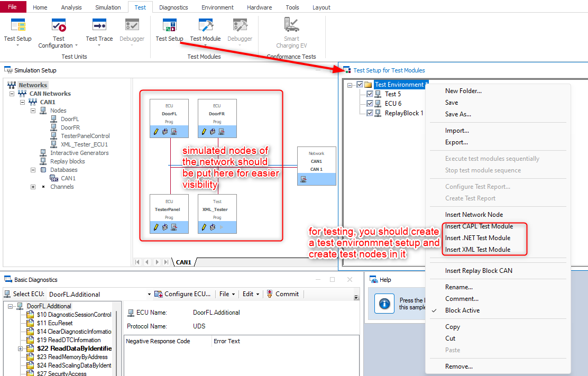Uncheck the Test 5 checkbox

click(x=370, y=94)
